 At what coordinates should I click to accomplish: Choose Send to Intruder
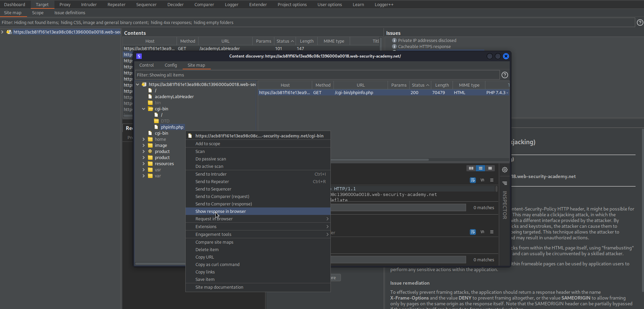[258, 174]
